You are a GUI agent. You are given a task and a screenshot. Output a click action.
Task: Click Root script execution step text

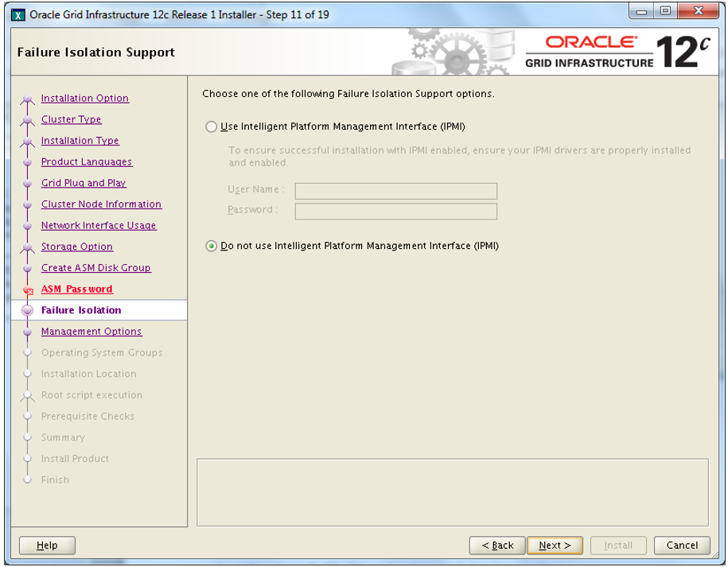[x=92, y=395]
